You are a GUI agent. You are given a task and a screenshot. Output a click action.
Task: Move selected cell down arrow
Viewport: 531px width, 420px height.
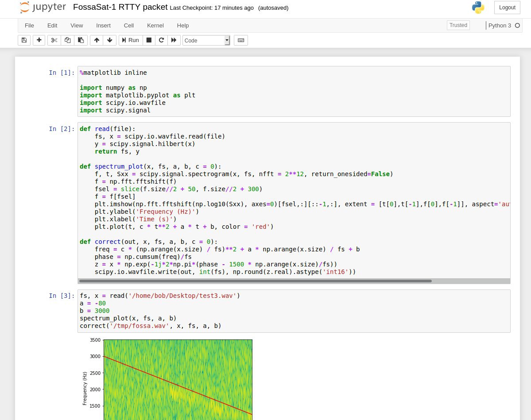[x=110, y=40]
